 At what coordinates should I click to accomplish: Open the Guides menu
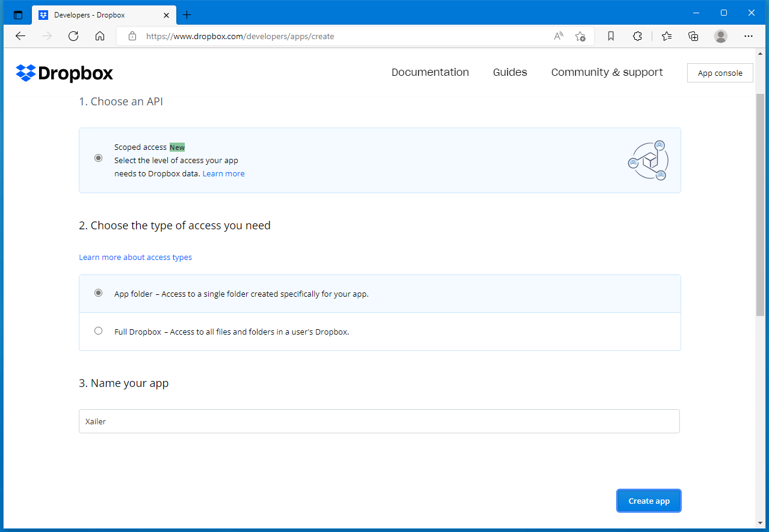pyautogui.click(x=510, y=72)
